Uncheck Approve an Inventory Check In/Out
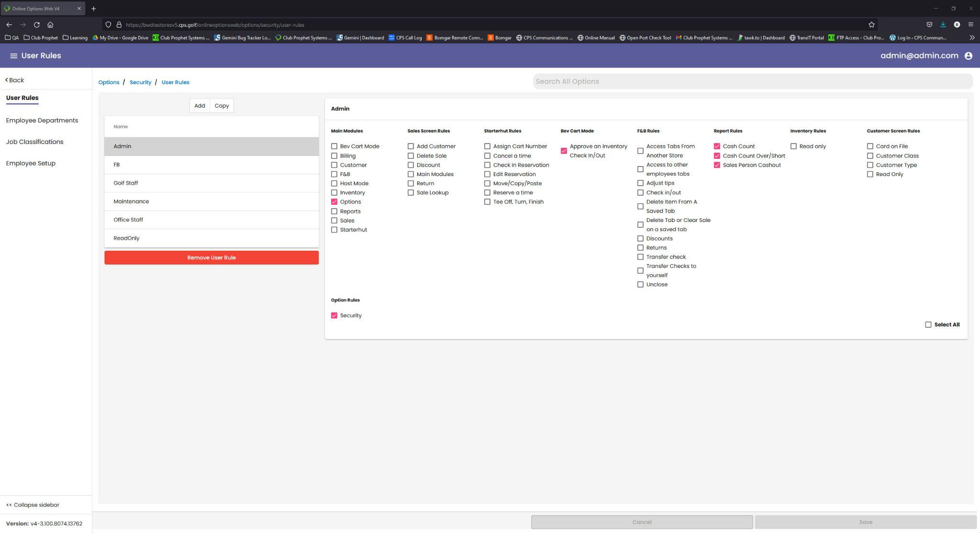The height and width of the screenshot is (533, 980). click(564, 151)
